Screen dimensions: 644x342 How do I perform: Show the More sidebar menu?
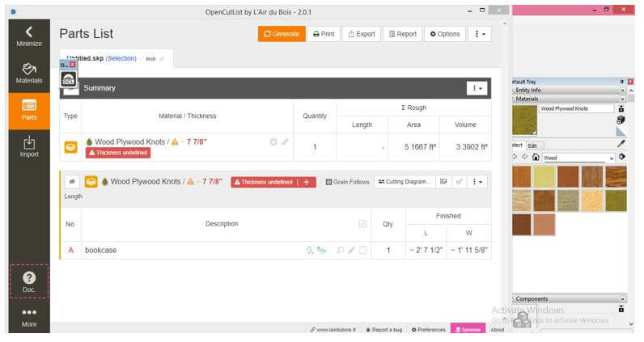29,318
